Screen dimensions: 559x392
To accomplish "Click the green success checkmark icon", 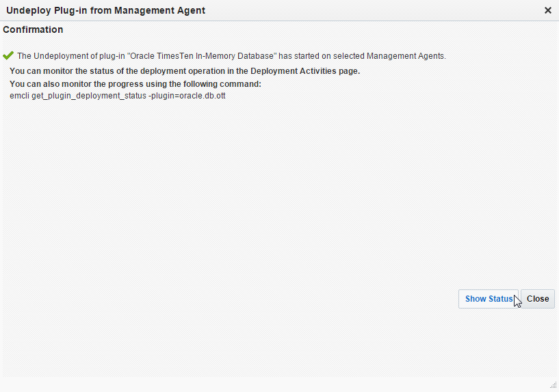I will 8,55.
